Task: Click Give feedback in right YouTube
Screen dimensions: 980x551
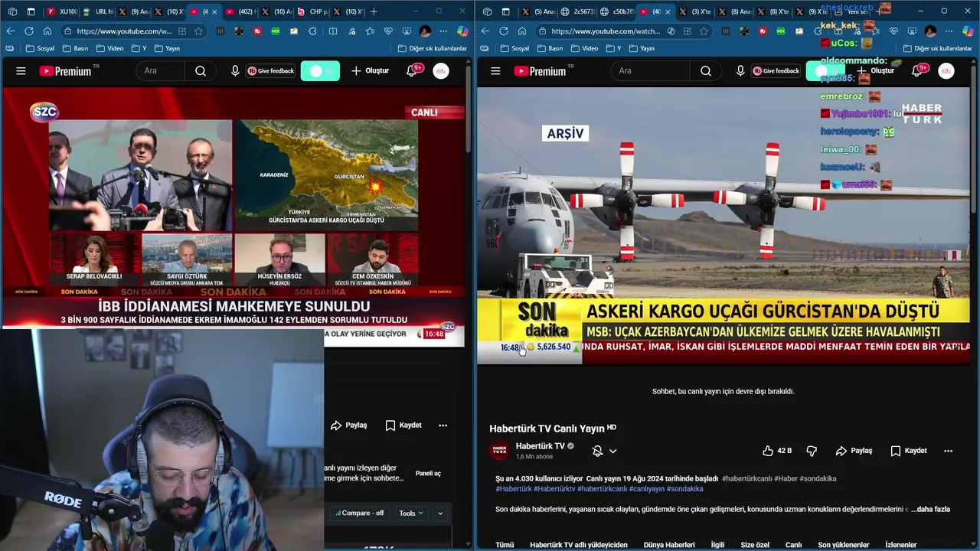Action: [776, 71]
